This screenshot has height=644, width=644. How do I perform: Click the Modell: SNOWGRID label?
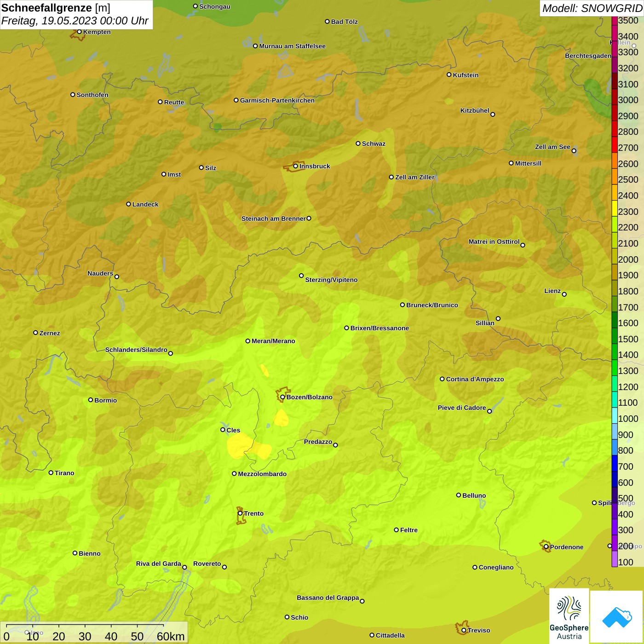pos(592,8)
